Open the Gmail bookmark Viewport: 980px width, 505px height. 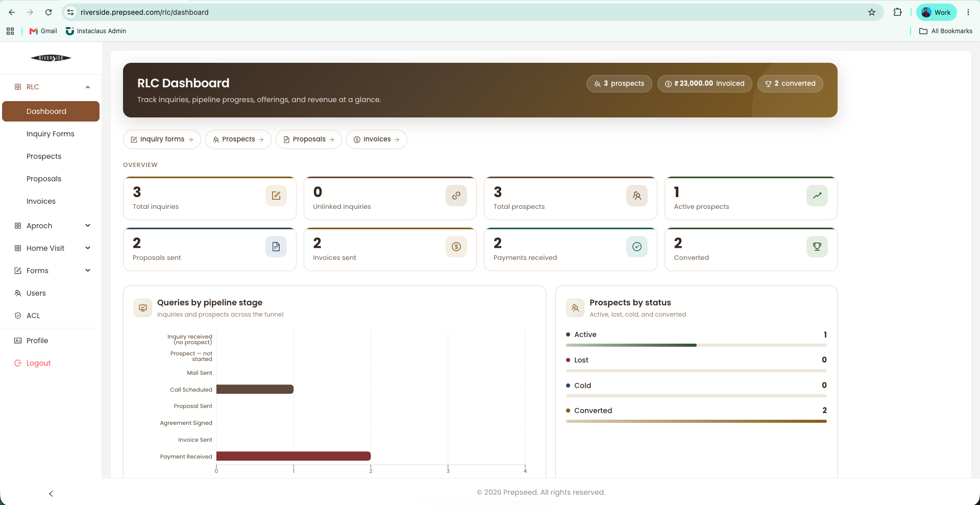click(43, 31)
